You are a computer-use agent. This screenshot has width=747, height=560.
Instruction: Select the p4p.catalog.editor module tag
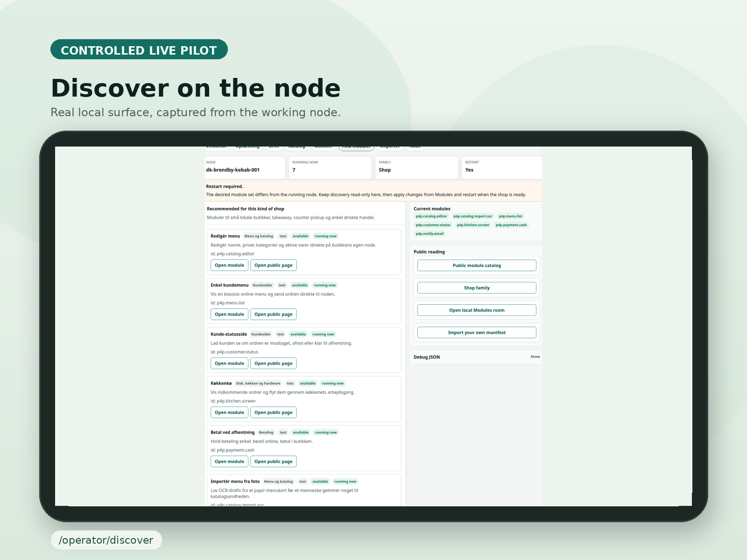[x=431, y=216]
